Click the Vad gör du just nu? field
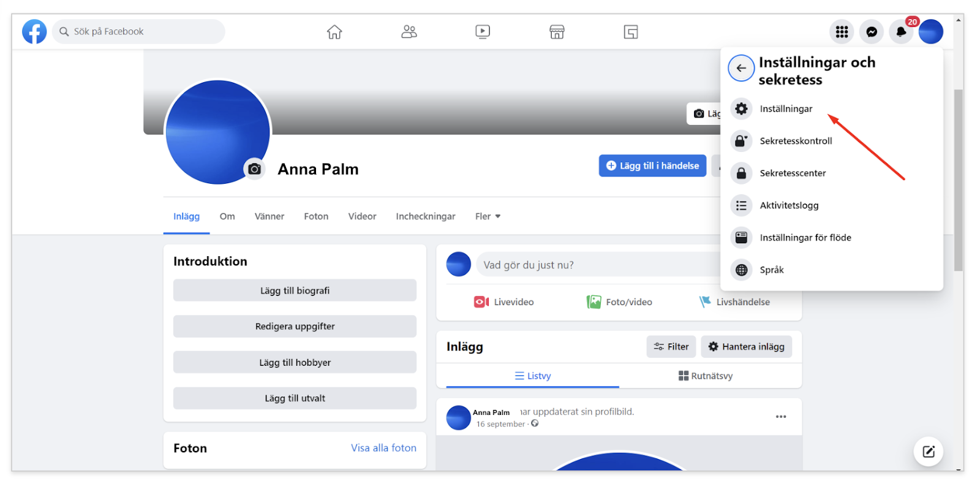This screenshot has width=980, height=489. [598, 265]
